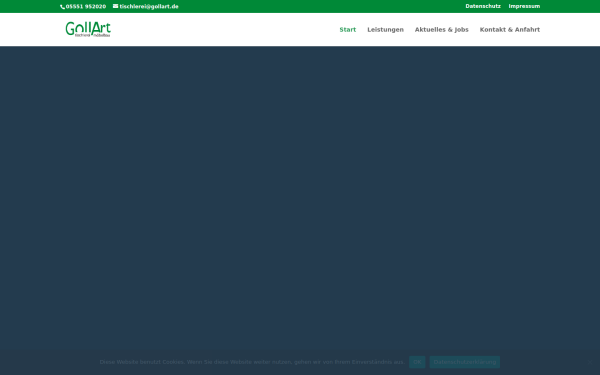Call the phone number 05551 952020
This screenshot has width=600, height=375.
pos(86,7)
